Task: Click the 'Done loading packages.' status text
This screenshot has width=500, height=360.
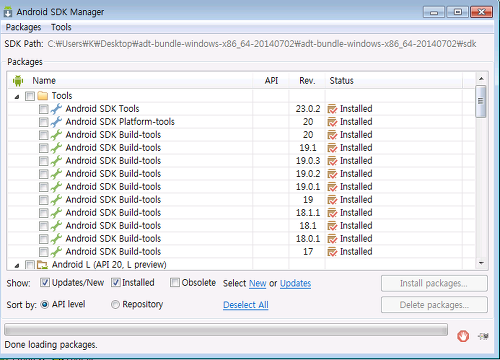Action: [51, 345]
